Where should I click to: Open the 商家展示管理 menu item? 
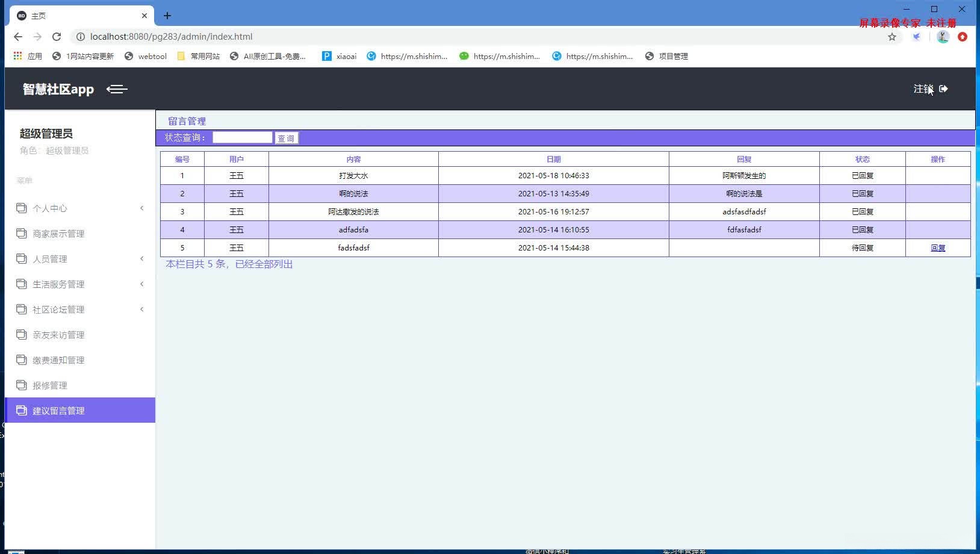[80, 233]
